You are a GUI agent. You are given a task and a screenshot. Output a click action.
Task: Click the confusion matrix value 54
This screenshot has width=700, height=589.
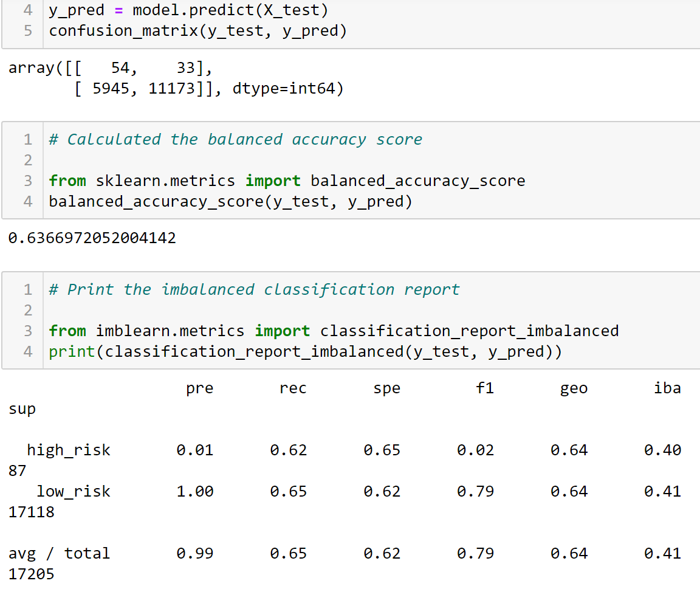pos(120,68)
